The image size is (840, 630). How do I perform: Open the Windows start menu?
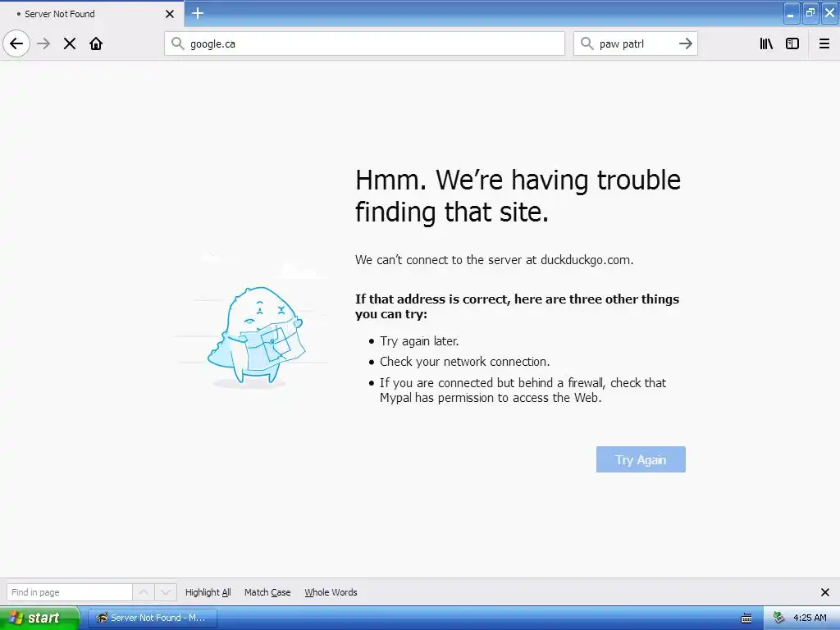(39, 618)
